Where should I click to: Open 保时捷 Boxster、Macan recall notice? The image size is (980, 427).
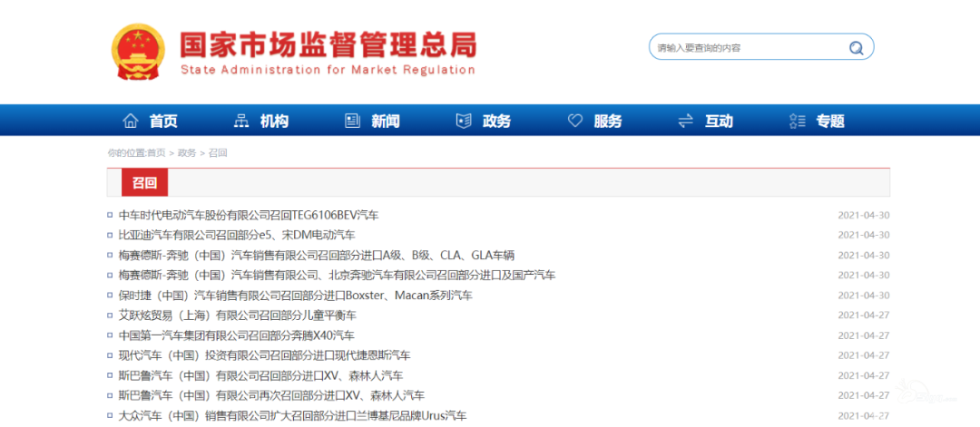296,296
